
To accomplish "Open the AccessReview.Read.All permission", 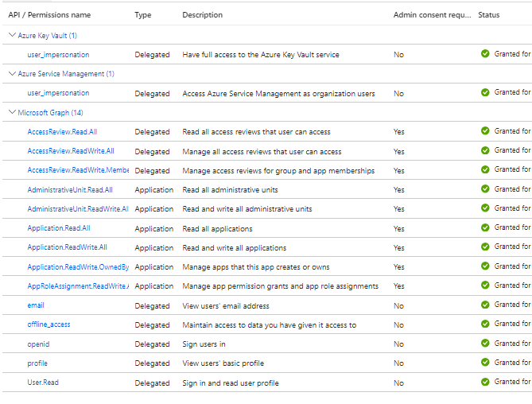I will [x=63, y=131].
